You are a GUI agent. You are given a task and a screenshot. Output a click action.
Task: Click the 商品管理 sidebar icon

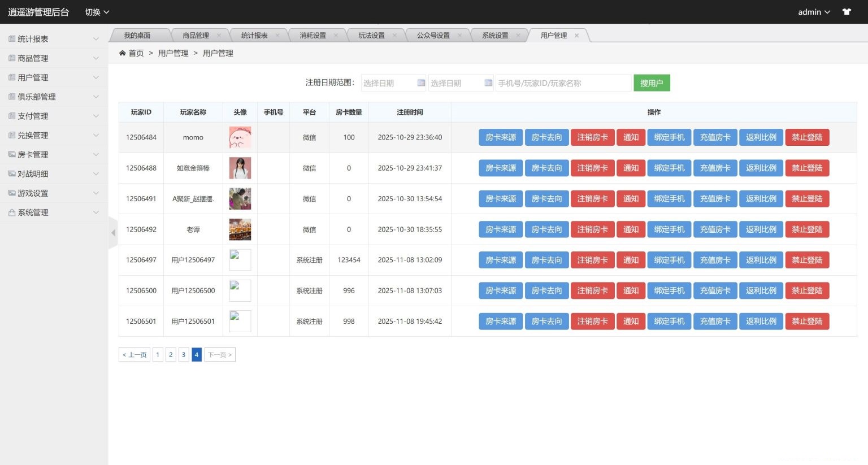(x=11, y=58)
